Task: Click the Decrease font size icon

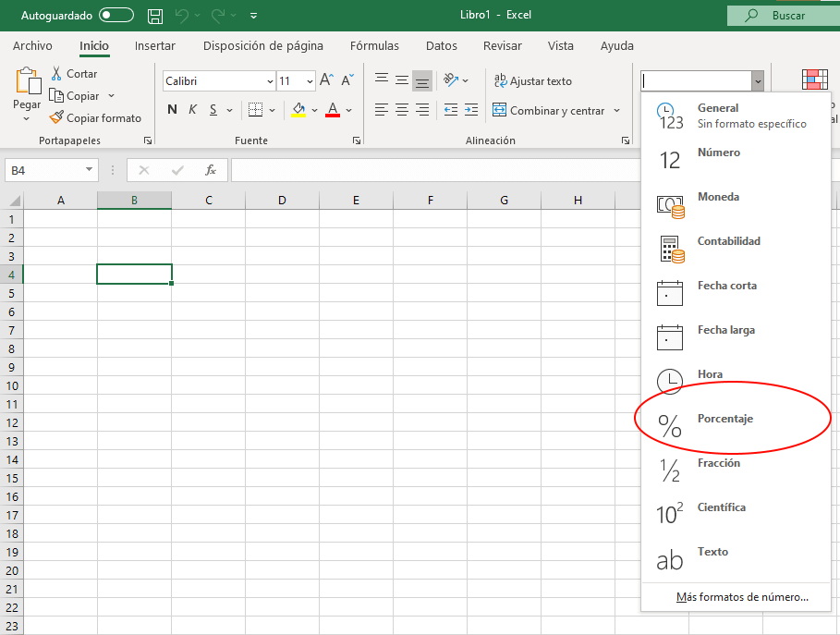Action: 347,80
